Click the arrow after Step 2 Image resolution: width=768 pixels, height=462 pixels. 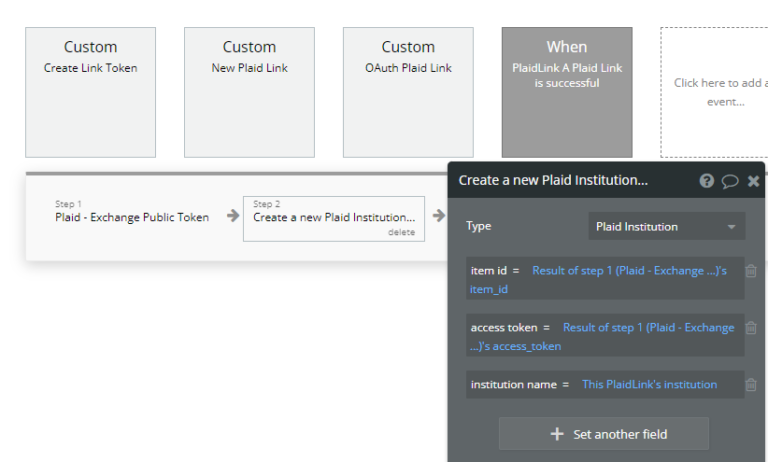(x=439, y=216)
